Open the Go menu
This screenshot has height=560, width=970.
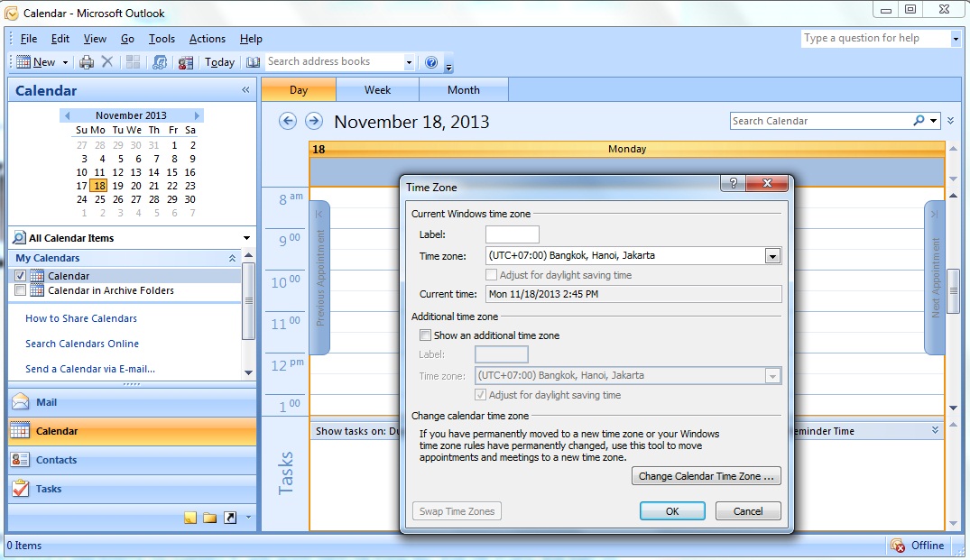pos(127,38)
